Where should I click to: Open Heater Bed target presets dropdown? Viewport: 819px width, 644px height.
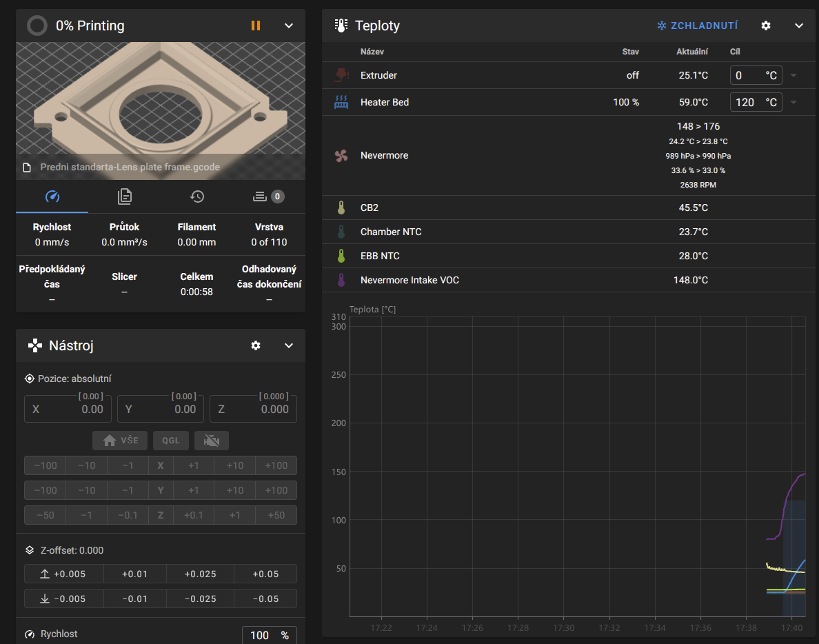[x=793, y=102]
